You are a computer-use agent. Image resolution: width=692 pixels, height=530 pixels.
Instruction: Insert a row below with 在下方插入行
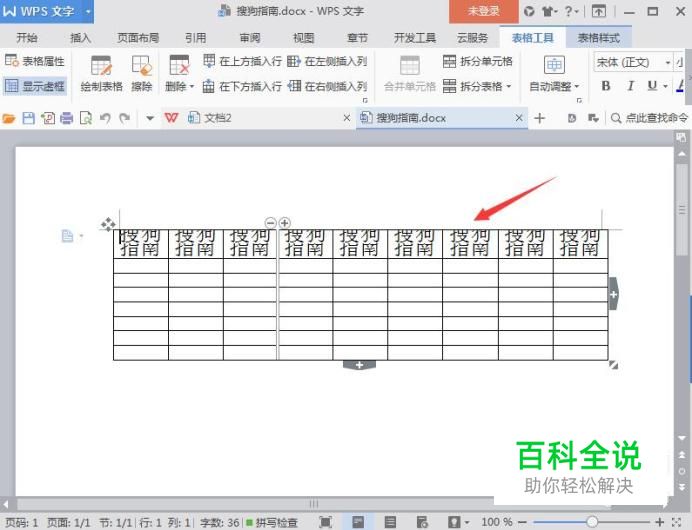[x=242, y=86]
